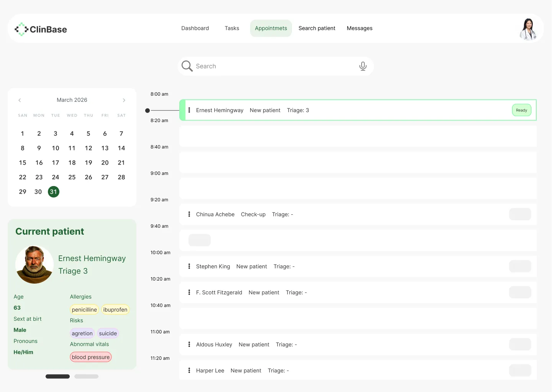Switch to the Messages tab
The height and width of the screenshot is (392, 552).
coord(359,28)
